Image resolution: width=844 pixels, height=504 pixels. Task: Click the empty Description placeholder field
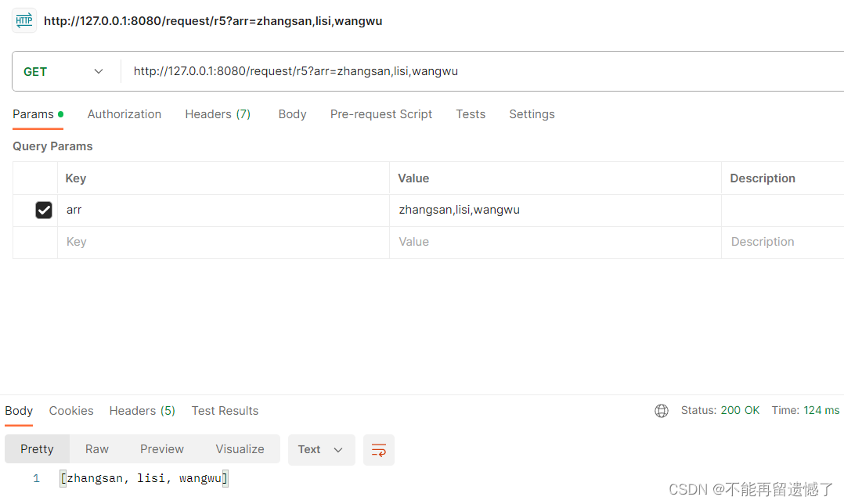[x=783, y=242]
